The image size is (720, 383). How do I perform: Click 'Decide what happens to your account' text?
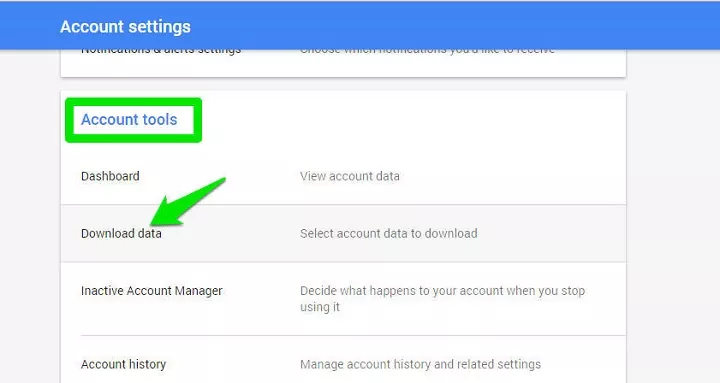tap(442, 299)
